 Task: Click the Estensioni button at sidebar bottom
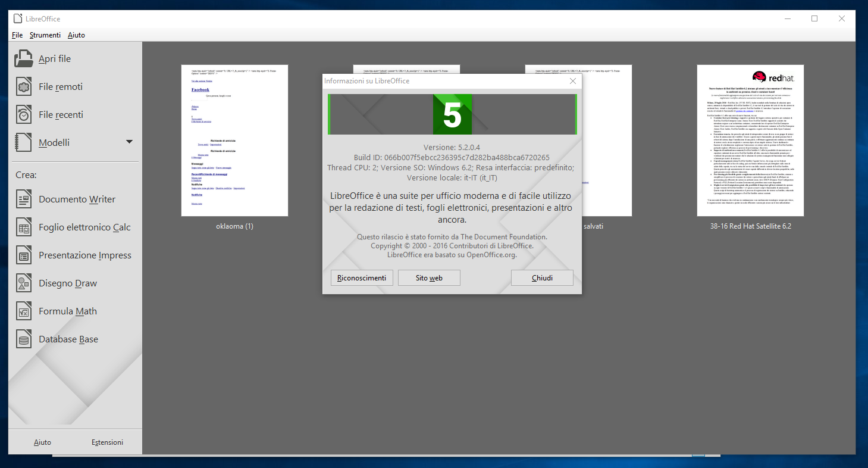108,442
